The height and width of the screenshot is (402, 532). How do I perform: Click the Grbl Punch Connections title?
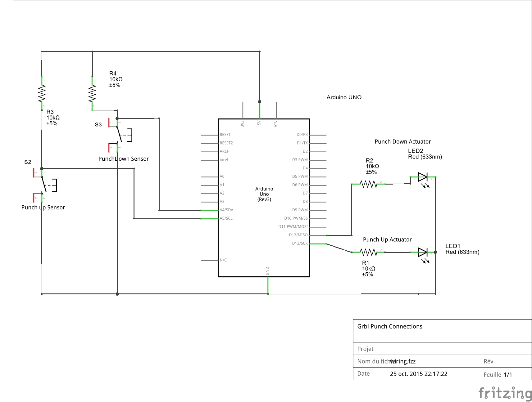click(x=389, y=327)
